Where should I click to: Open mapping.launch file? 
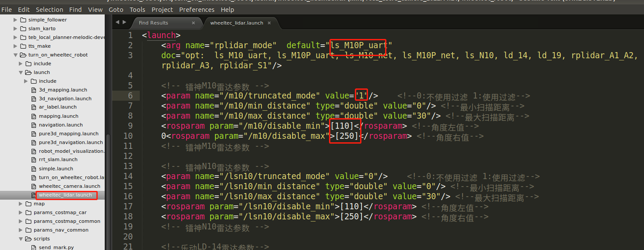pos(59,116)
